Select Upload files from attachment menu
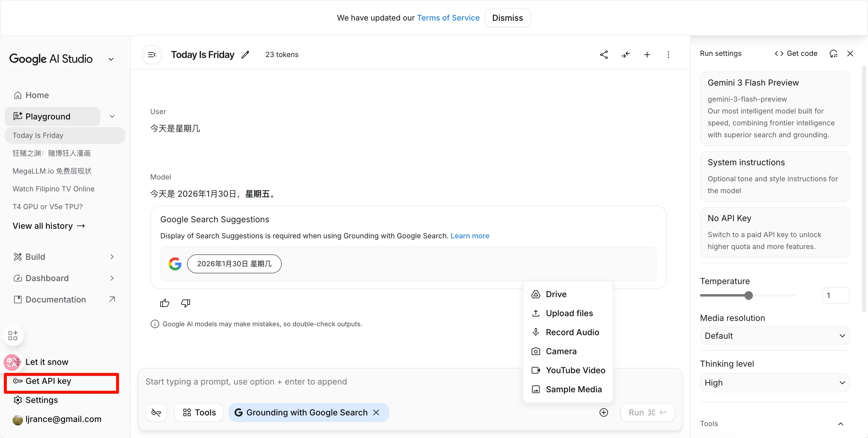Screen dimensions: 868x438 (569, 313)
